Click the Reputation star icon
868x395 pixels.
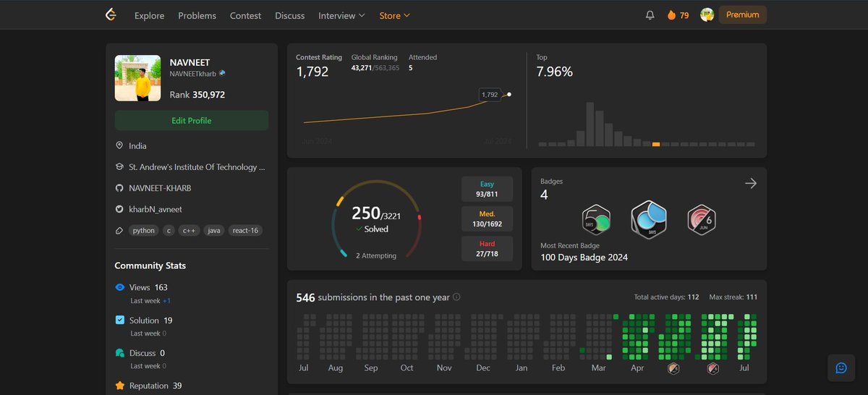pyautogui.click(x=120, y=386)
